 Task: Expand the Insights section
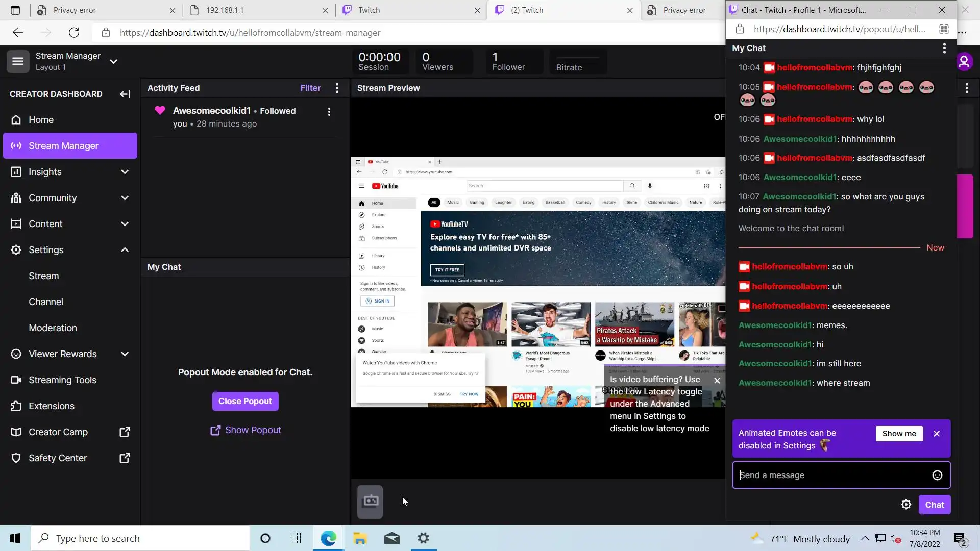pyautogui.click(x=125, y=172)
